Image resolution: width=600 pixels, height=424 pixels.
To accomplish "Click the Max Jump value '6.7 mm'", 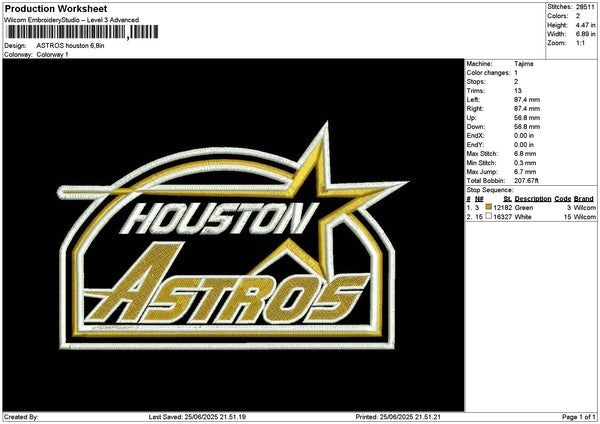I will click(x=525, y=172).
